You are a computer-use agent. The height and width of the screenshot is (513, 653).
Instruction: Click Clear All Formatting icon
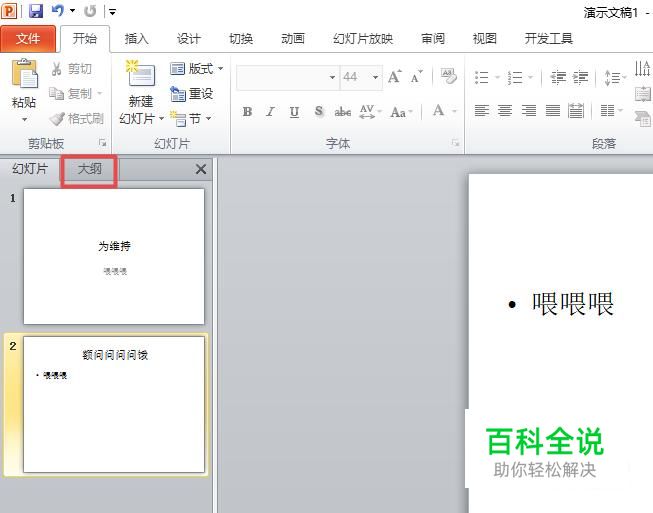[x=448, y=76]
